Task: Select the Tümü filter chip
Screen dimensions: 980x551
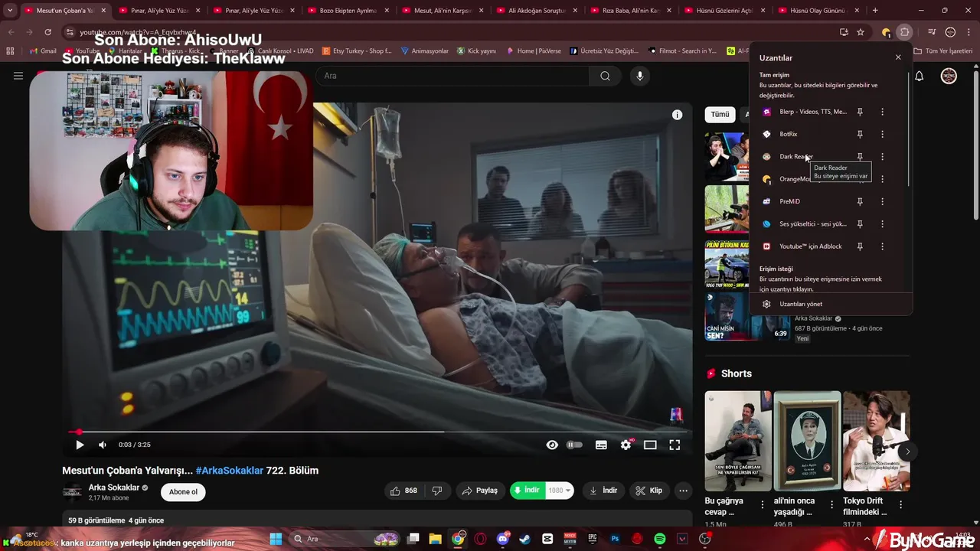Action: click(720, 114)
